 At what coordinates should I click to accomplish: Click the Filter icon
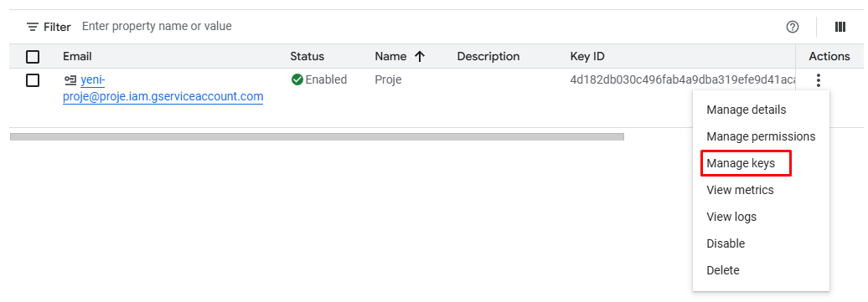coord(33,27)
